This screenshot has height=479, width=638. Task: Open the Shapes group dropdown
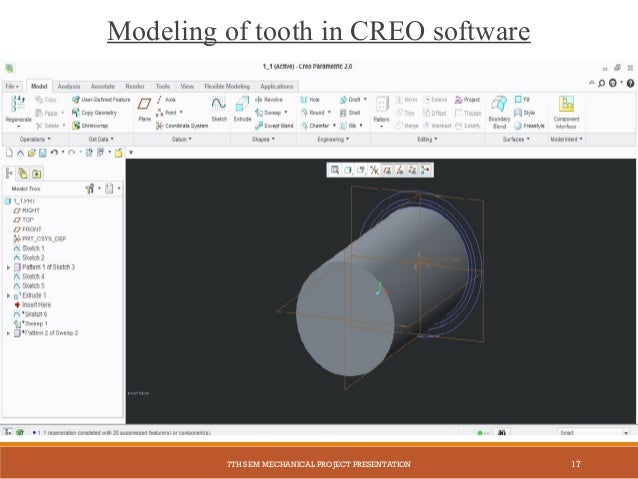263,139
